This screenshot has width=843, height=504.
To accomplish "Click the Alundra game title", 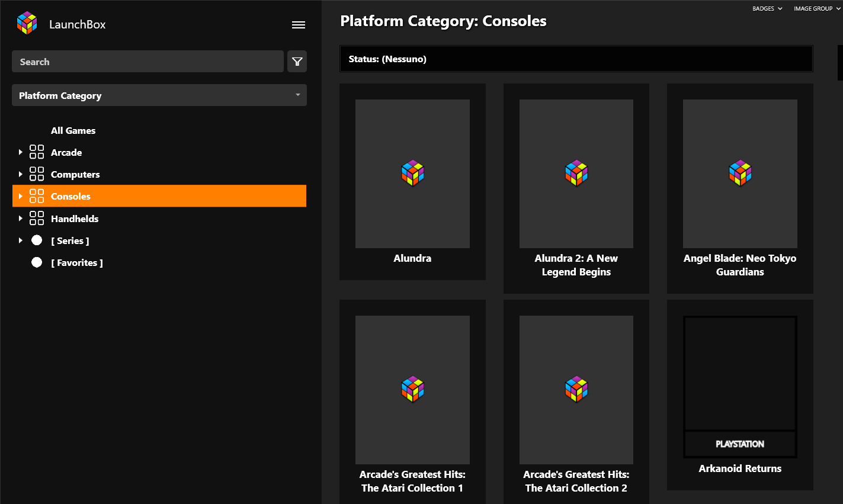I will (412, 258).
